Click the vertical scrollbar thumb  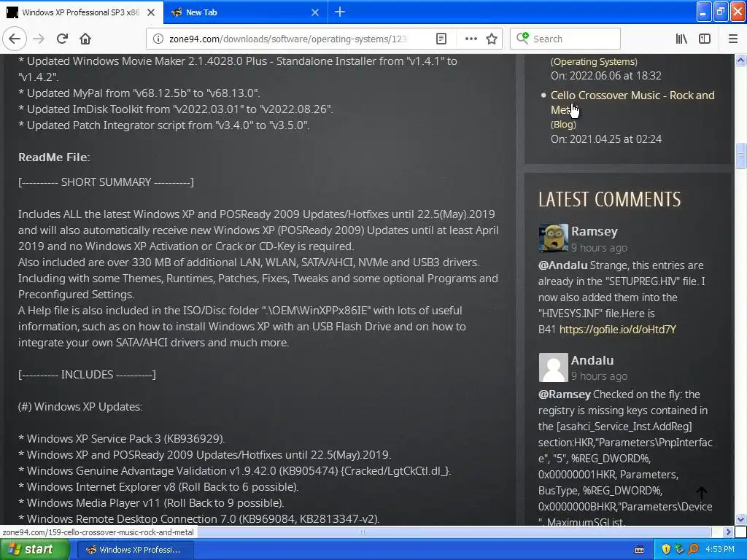pyautogui.click(x=740, y=155)
